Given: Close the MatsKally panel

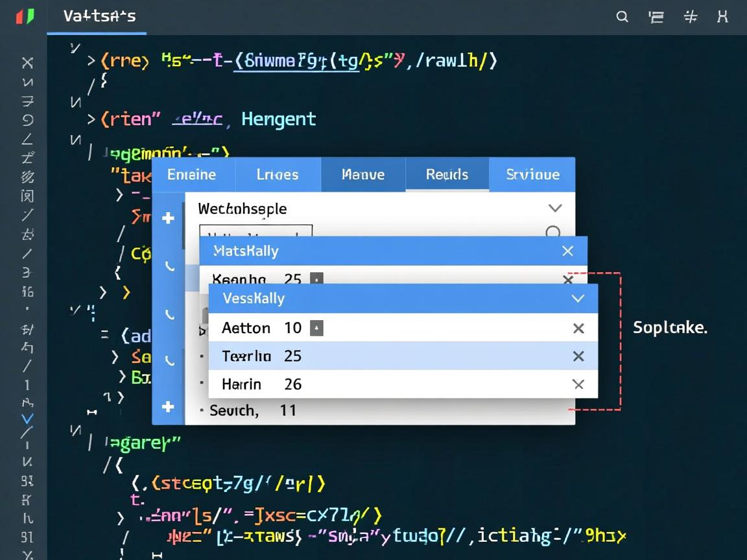Looking at the screenshot, I should click(x=567, y=251).
